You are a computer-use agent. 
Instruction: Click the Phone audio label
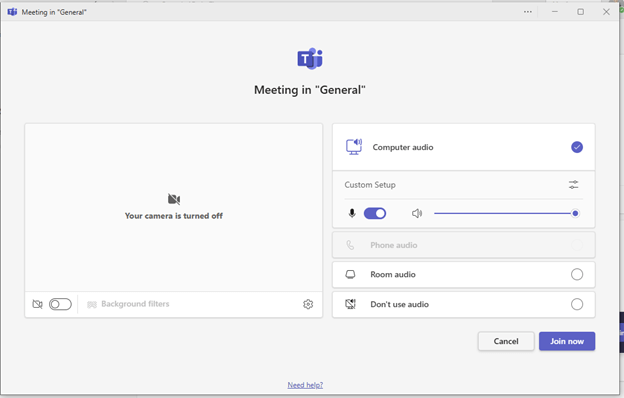coord(394,245)
